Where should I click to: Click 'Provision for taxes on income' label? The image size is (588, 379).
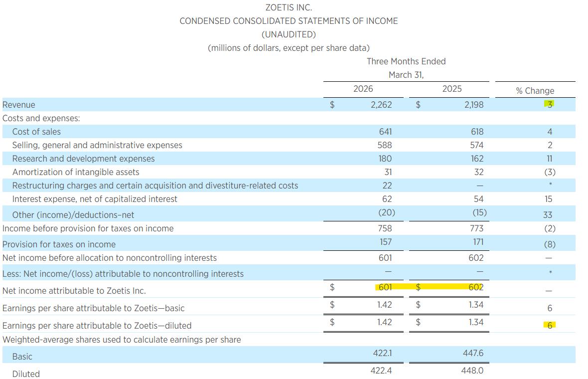[x=59, y=245]
